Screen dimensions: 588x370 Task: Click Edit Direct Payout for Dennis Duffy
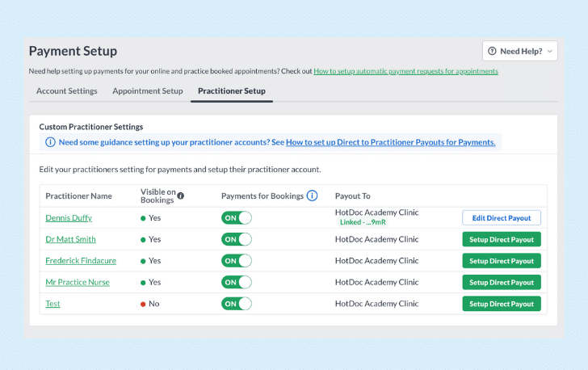click(x=502, y=218)
